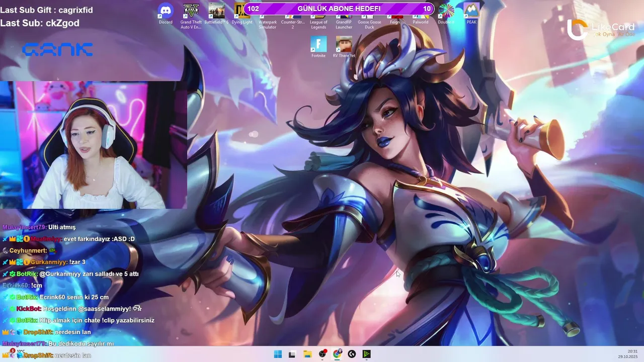Switch to Google Chrome in taskbar
The width and height of the screenshot is (644, 362).
[x=337, y=354]
